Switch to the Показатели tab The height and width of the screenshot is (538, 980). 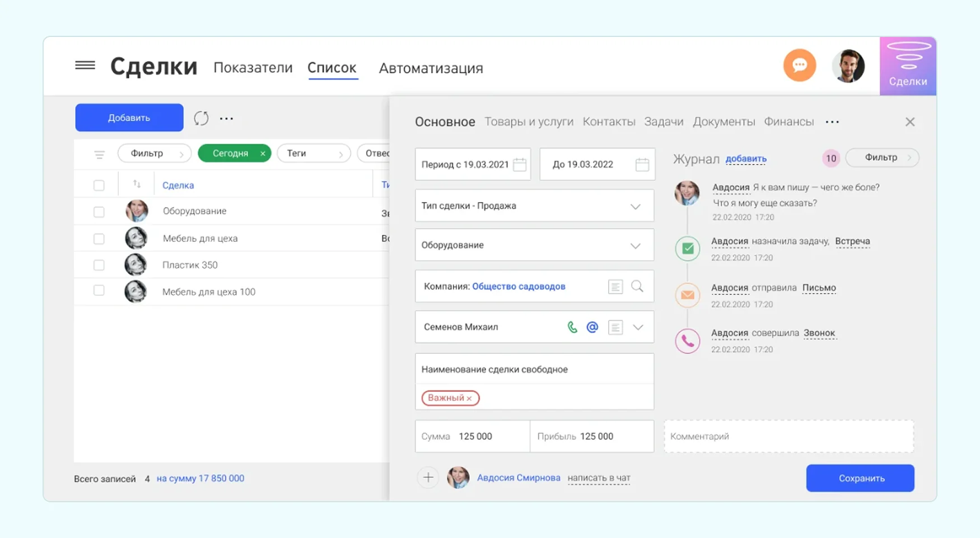(x=253, y=68)
